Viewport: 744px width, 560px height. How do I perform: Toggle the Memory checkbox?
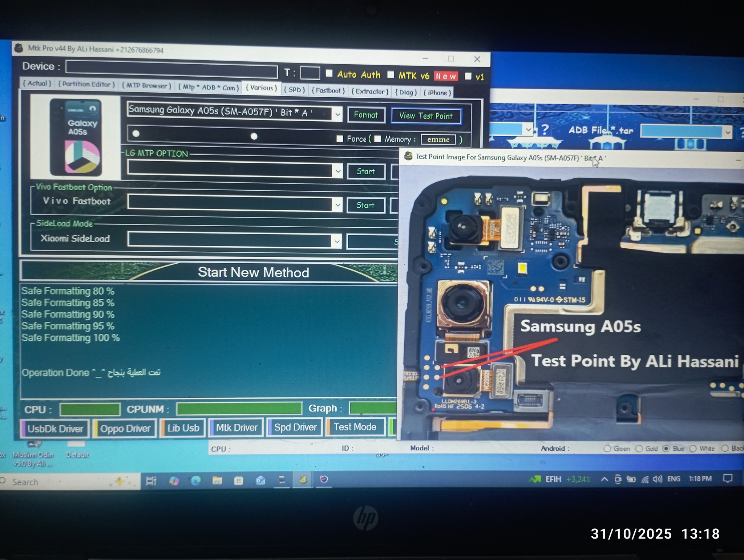coord(377,139)
